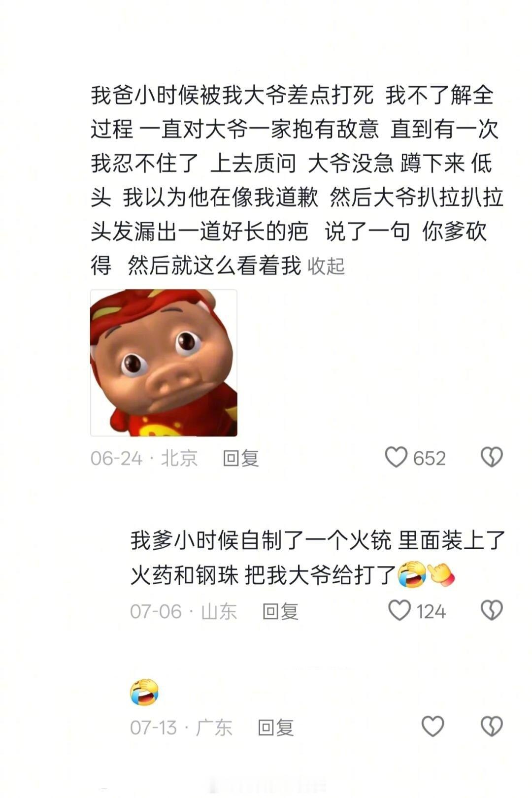Tap the pointing hand emoji in Shandong comment
Image resolution: width=532 pixels, height=798 pixels.
coord(441,574)
